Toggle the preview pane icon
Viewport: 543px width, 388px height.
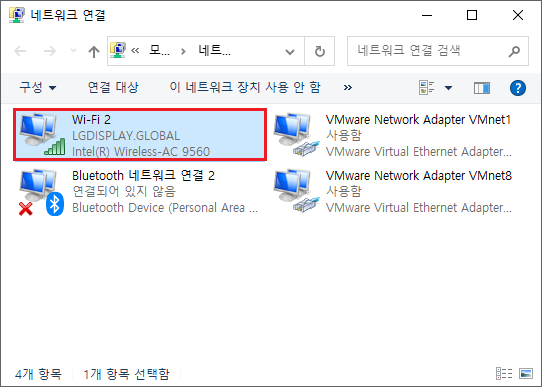click(x=482, y=88)
